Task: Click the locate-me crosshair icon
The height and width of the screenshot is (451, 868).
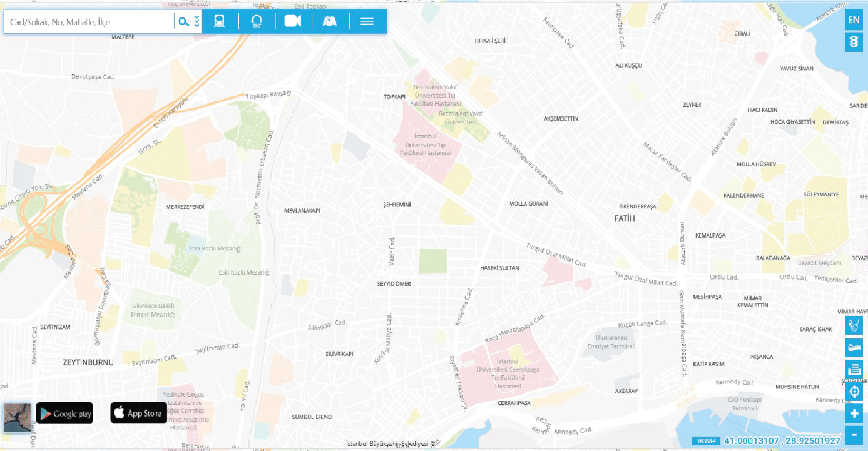Action: [x=854, y=392]
